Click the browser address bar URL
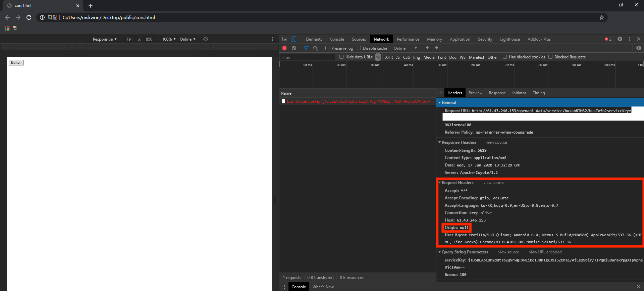This screenshot has height=291, width=644. point(109,17)
